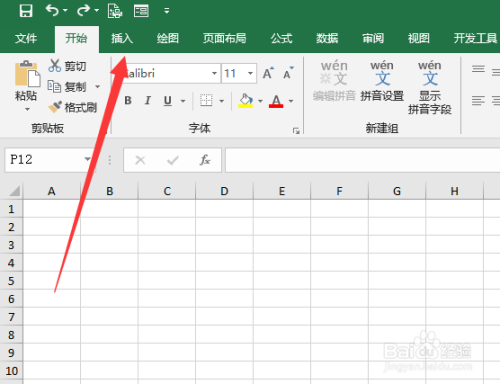Image resolution: width=500 pixels, height=384 pixels.
Task: Click the 显示拼音字段 button
Action: [x=430, y=87]
